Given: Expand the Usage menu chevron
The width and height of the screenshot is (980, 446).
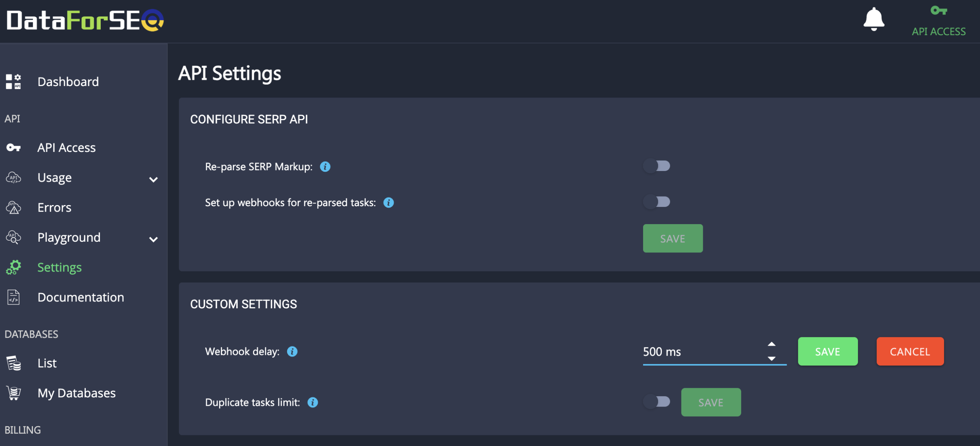Looking at the screenshot, I should [154, 179].
